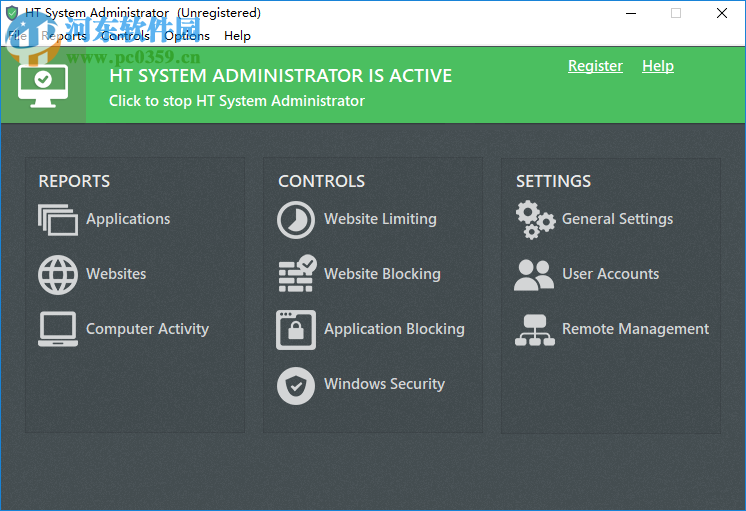Image resolution: width=746 pixels, height=511 pixels.
Task: Open the Controls menu
Action: point(125,36)
